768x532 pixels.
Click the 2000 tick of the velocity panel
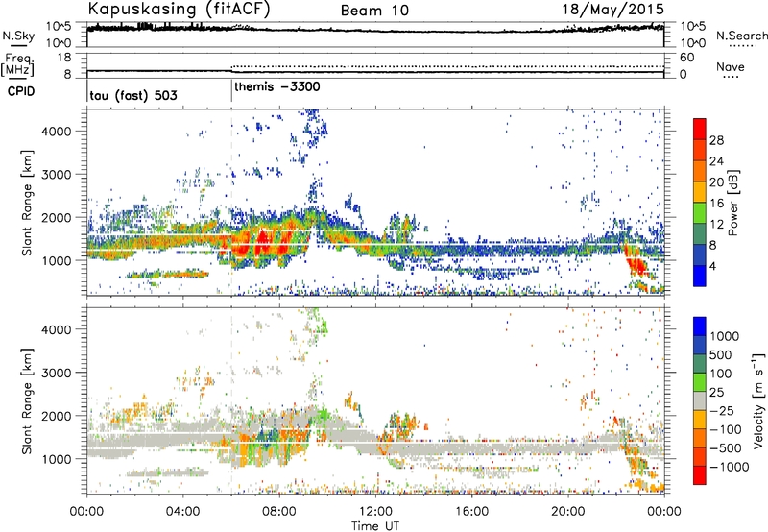coord(57,416)
